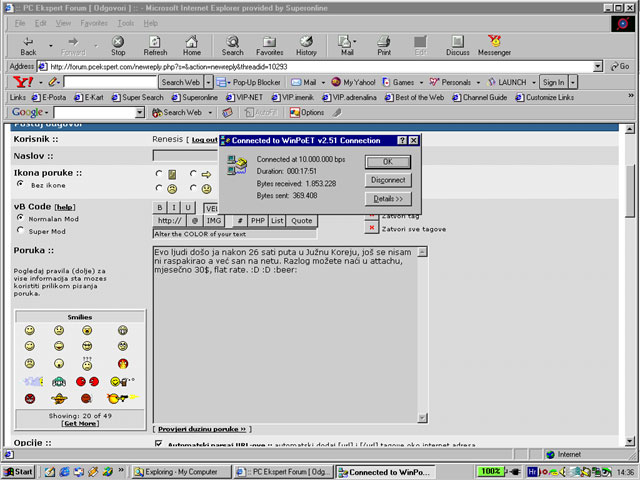Click the History toolbar icon

pyautogui.click(x=306, y=45)
